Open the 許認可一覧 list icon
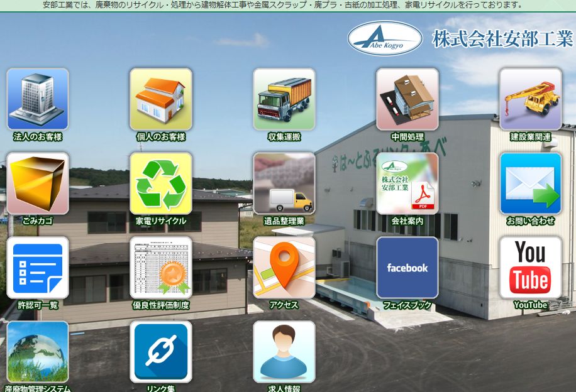 coord(38,268)
